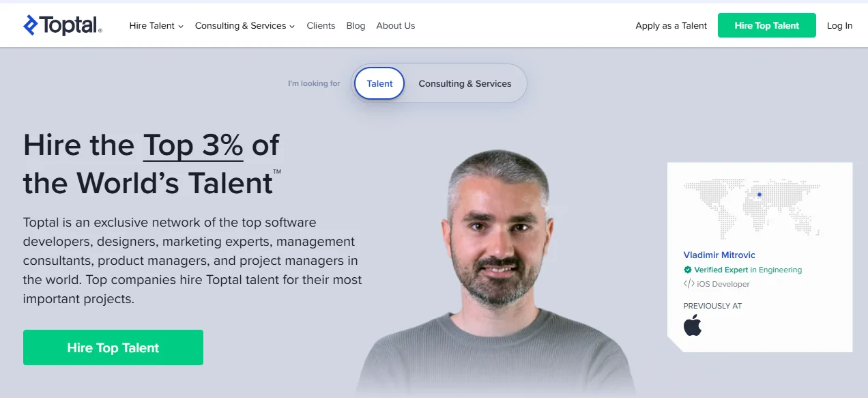Image resolution: width=868 pixels, height=398 pixels.
Task: Expand the Consulting & Services menu
Action: (240, 25)
